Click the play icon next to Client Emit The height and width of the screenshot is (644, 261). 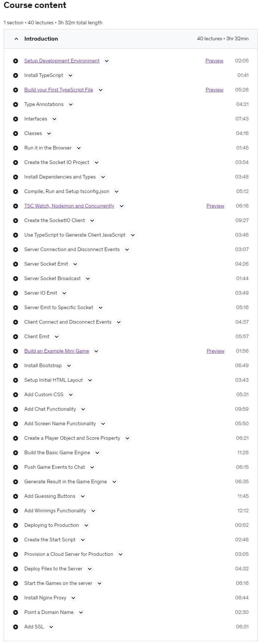pyautogui.click(x=16, y=337)
